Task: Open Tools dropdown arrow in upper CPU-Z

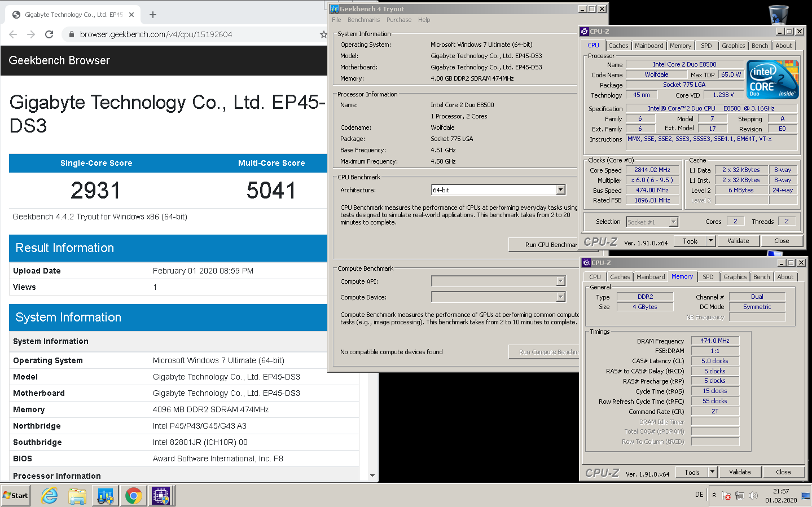Action: pos(711,241)
